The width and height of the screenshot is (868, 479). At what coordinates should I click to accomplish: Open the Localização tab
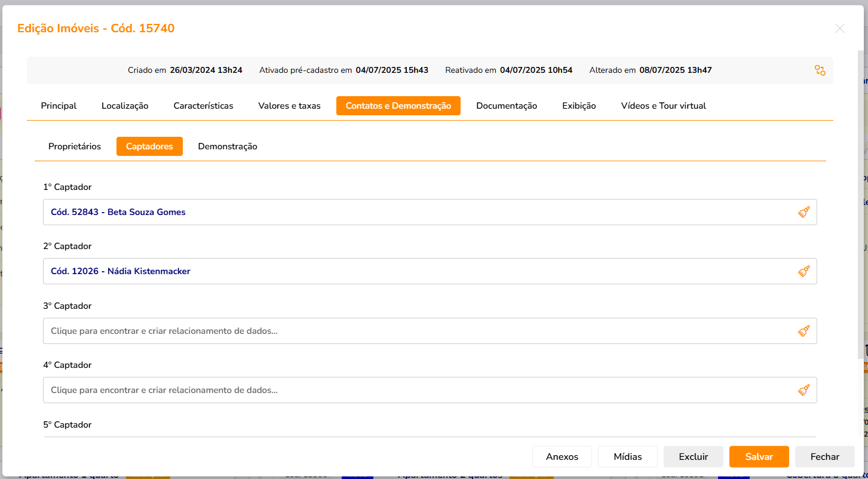[125, 106]
